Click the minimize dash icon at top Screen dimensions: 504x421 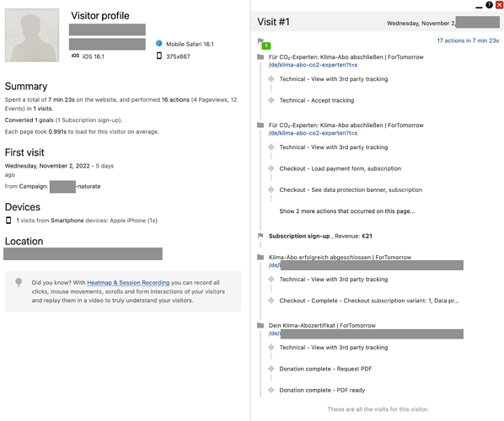479,7
